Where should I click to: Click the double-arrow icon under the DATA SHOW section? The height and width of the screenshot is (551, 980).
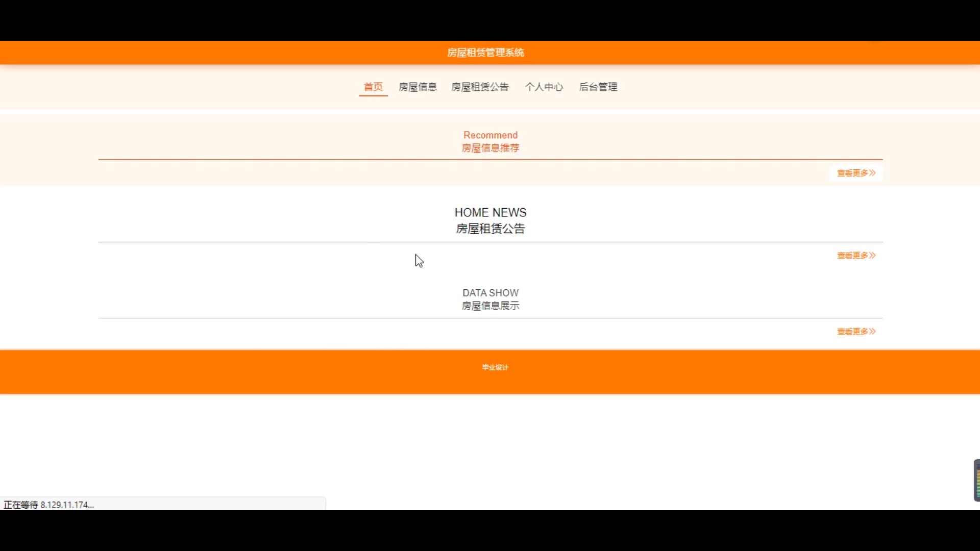(872, 332)
